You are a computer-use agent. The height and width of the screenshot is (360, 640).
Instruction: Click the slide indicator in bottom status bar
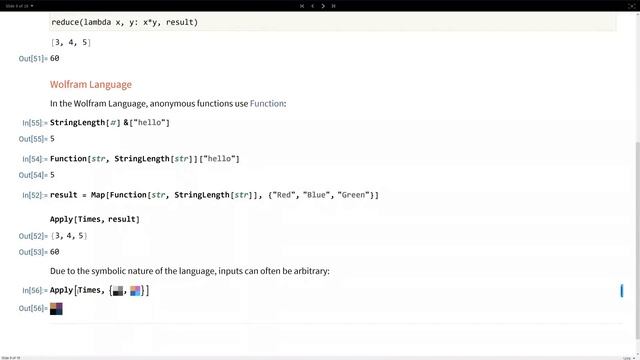11,358
